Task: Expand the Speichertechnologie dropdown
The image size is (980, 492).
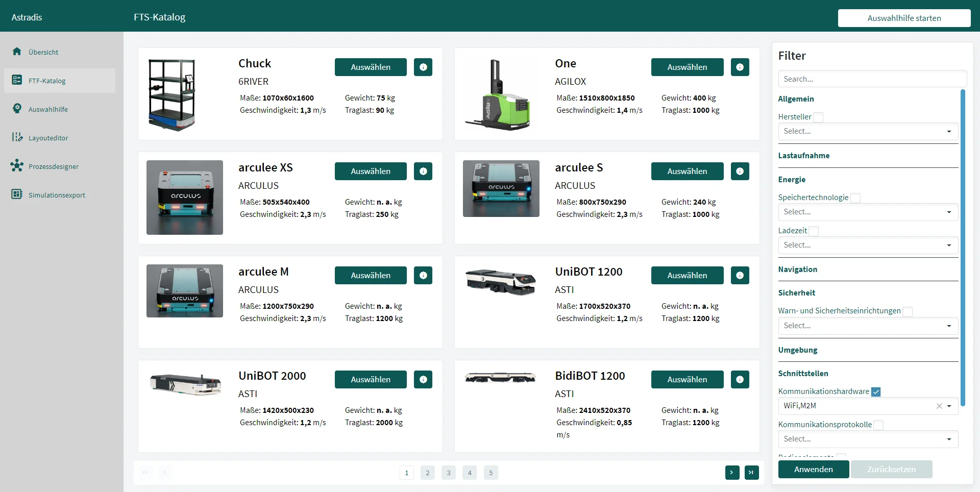Action: tap(868, 212)
